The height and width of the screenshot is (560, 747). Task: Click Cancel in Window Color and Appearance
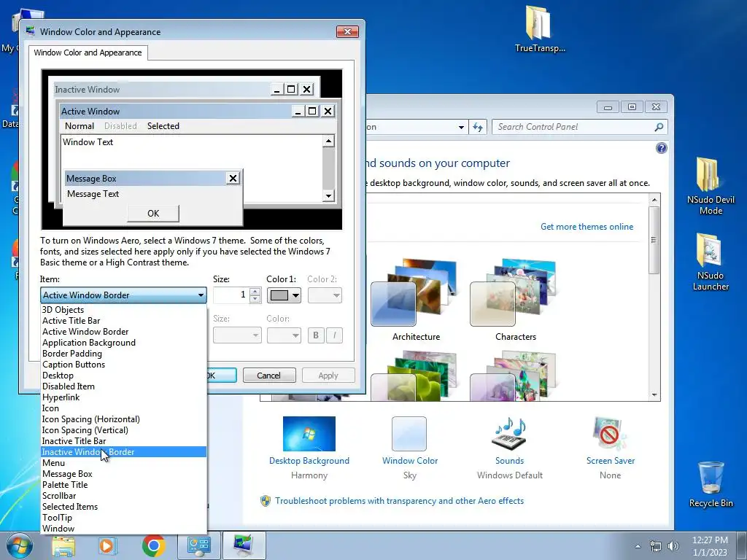(x=269, y=376)
